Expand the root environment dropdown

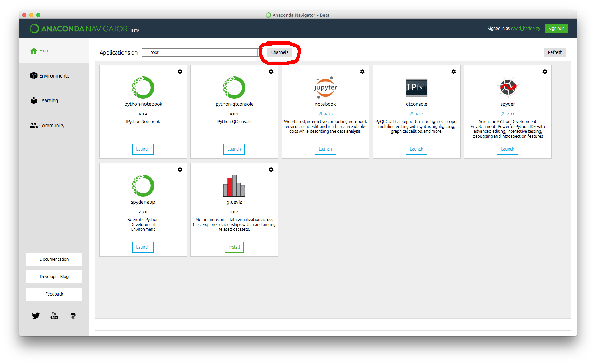(200, 52)
